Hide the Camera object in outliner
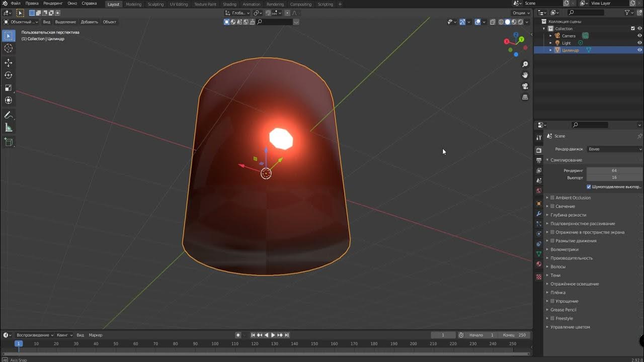Viewport: 644px width, 362px height. (639, 36)
